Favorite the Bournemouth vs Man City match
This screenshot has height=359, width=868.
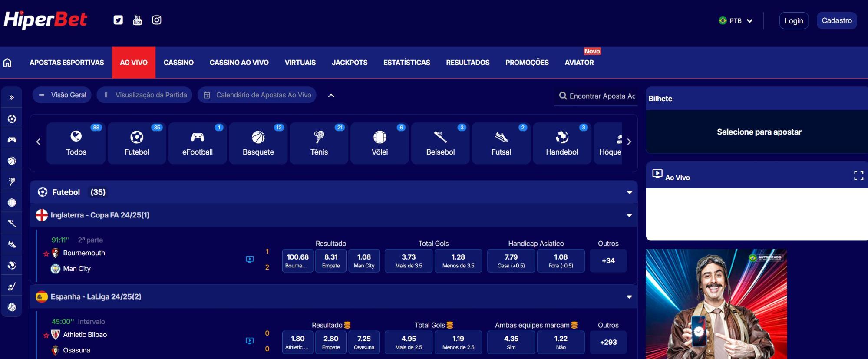[x=46, y=254]
